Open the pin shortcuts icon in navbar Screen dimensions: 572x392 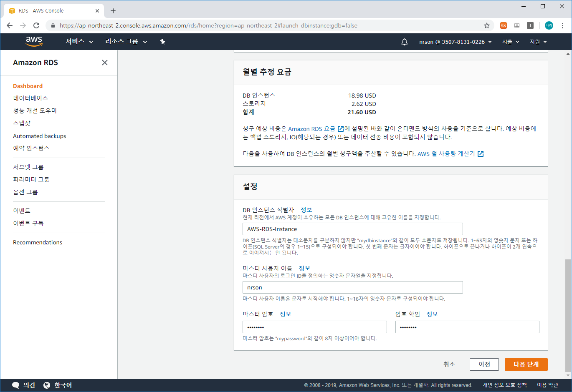pyautogui.click(x=163, y=42)
